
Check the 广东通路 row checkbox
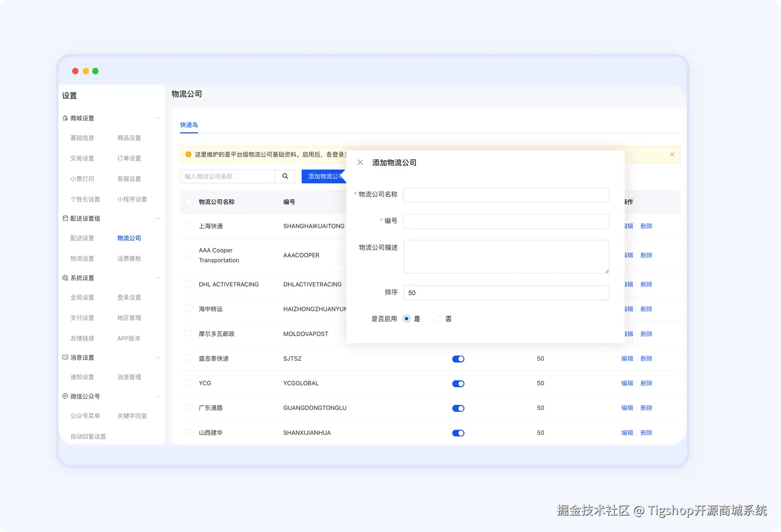tap(188, 407)
